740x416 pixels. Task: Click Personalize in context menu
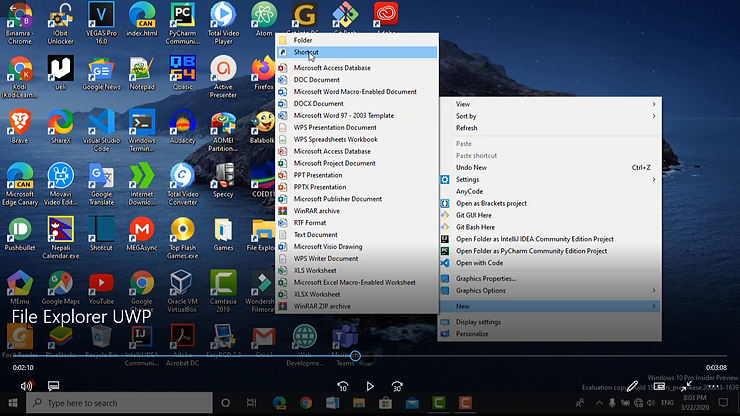point(550,334)
